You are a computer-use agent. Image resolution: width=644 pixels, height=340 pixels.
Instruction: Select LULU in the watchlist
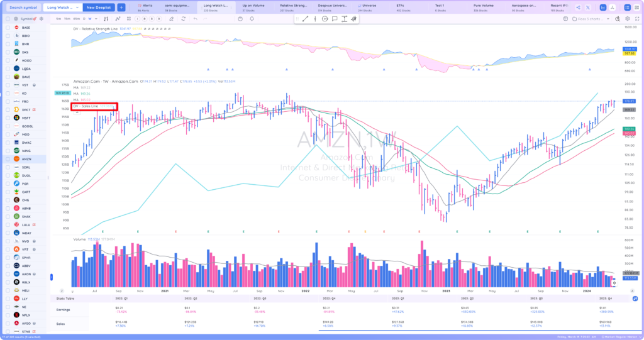[x=25, y=224]
